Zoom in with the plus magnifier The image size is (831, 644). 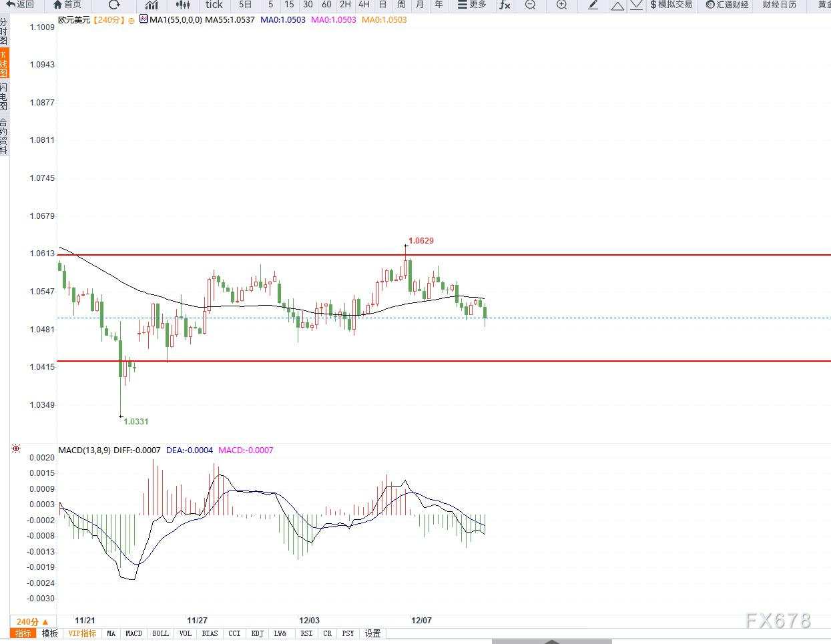[x=562, y=5]
